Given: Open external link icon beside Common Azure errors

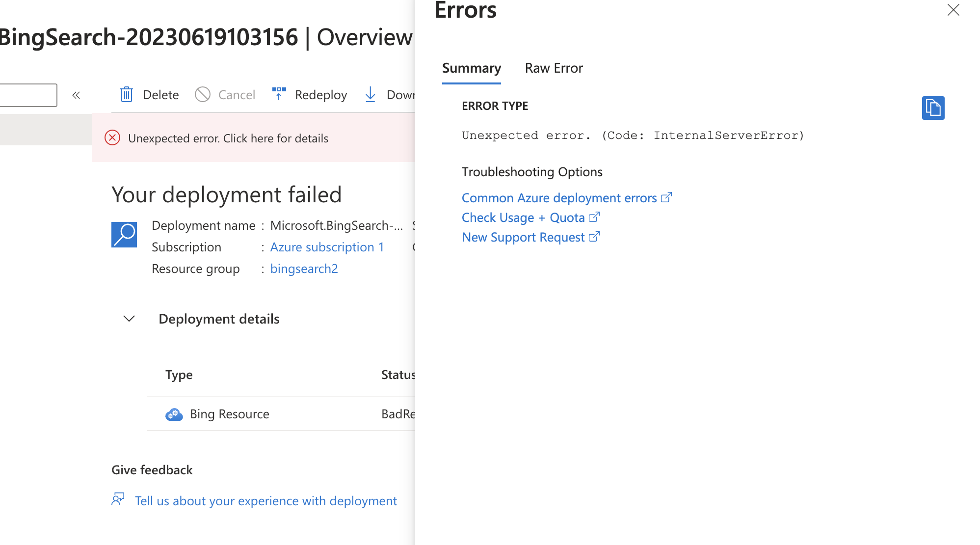Looking at the screenshot, I should 666,197.
